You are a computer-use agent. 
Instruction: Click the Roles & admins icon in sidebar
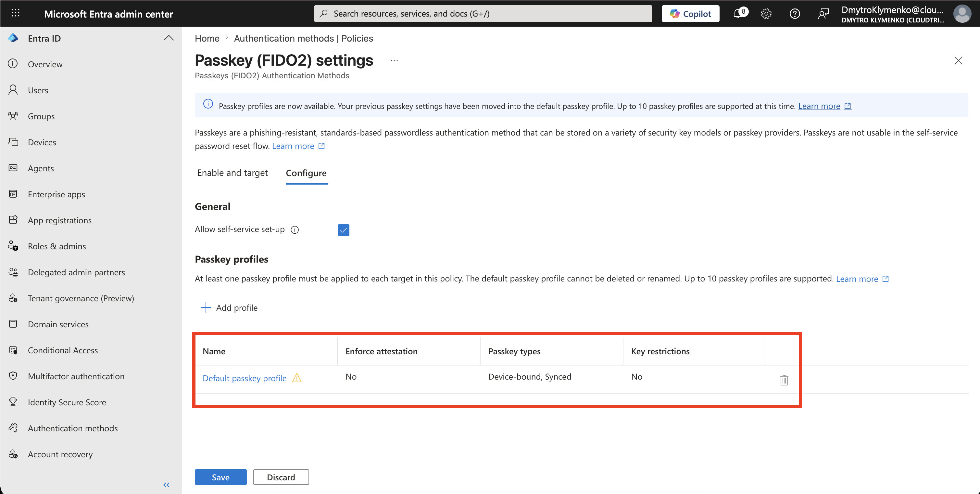[13, 246]
